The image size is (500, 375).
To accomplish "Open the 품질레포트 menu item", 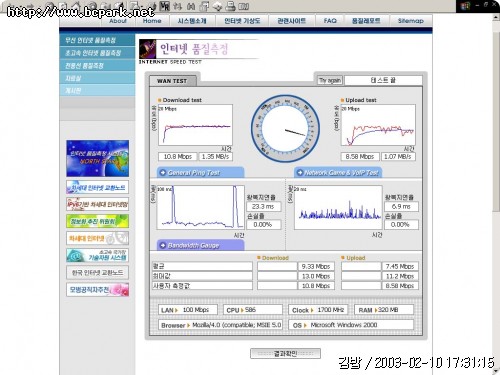I will pyautogui.click(x=366, y=21).
